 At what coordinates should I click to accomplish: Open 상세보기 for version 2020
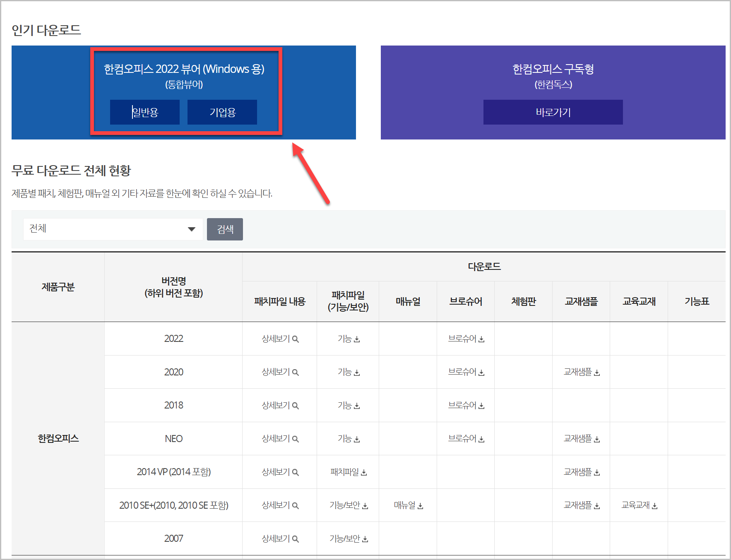point(280,372)
